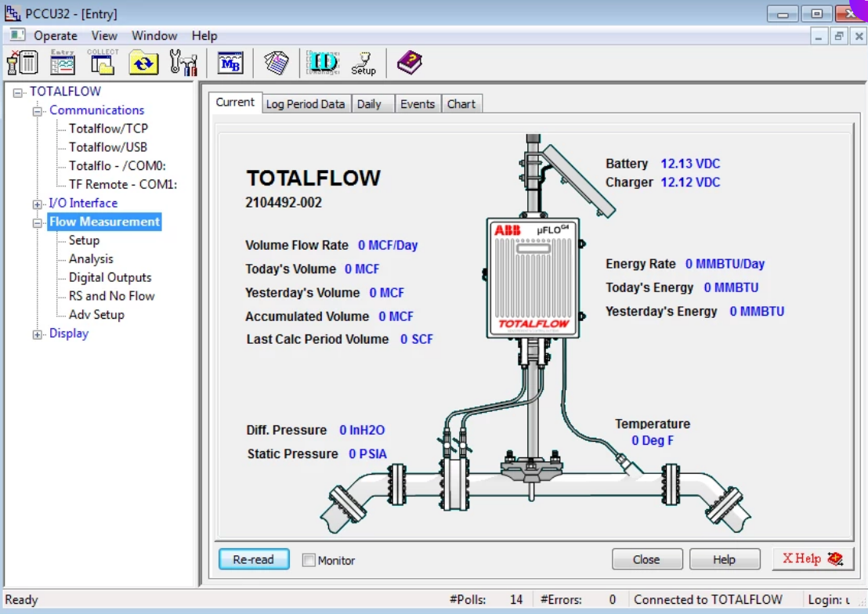Click the MB Modbus toolbar icon
This screenshot has width=868, height=614.
pos(230,63)
